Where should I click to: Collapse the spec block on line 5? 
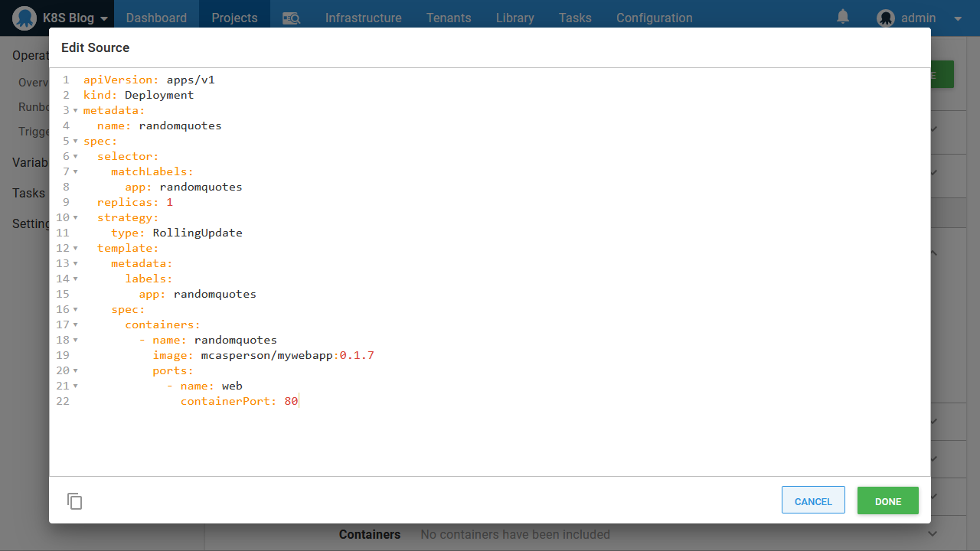coord(75,142)
